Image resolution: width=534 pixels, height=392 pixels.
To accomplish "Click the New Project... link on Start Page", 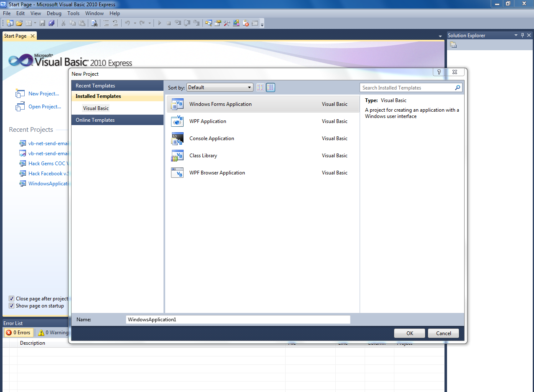I will click(x=44, y=94).
